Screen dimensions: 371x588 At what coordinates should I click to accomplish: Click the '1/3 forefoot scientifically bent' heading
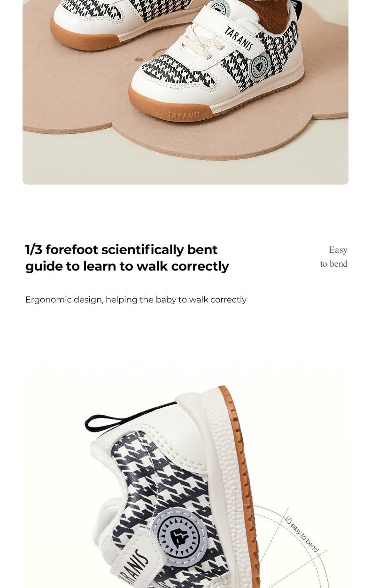[x=122, y=249]
